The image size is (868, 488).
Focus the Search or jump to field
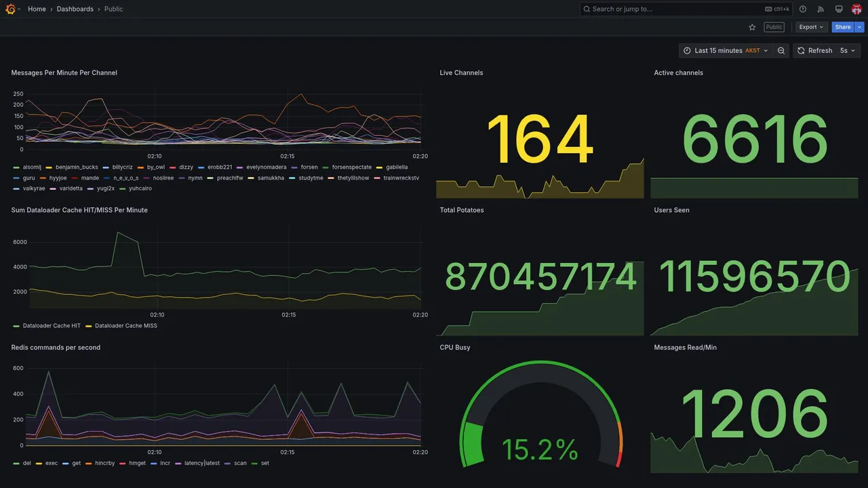pyautogui.click(x=686, y=9)
